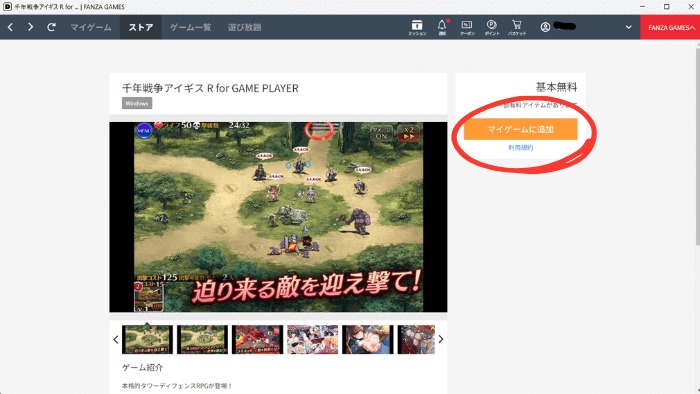Click the ゲーム紹介 heading

pyautogui.click(x=143, y=368)
